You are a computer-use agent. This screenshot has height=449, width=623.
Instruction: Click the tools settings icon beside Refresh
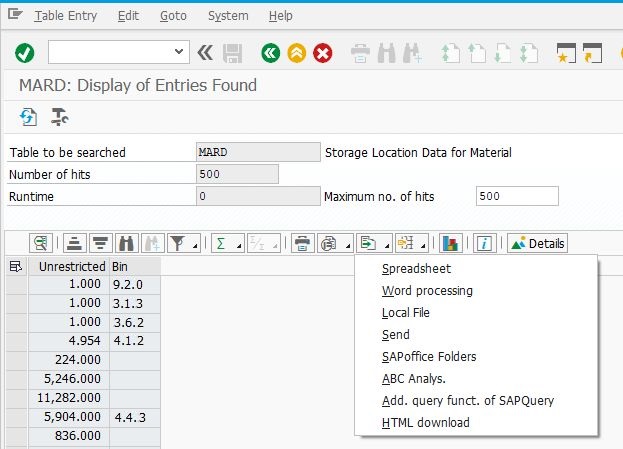pos(60,117)
